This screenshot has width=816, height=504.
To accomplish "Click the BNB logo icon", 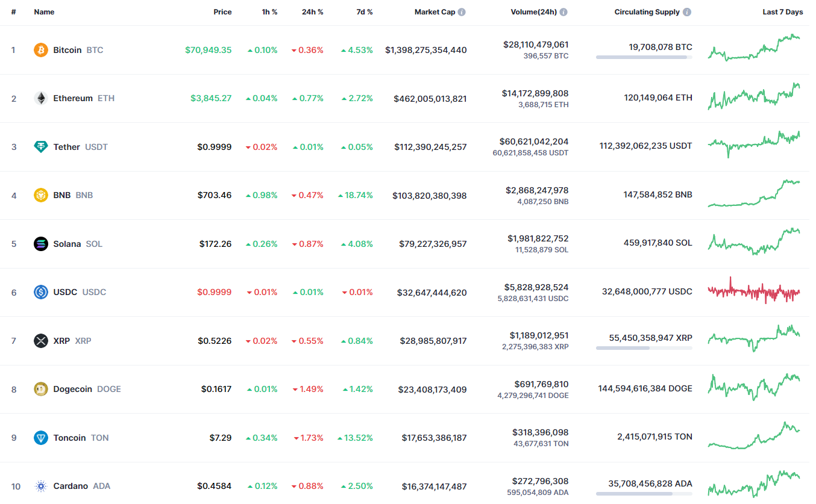I will (41, 195).
